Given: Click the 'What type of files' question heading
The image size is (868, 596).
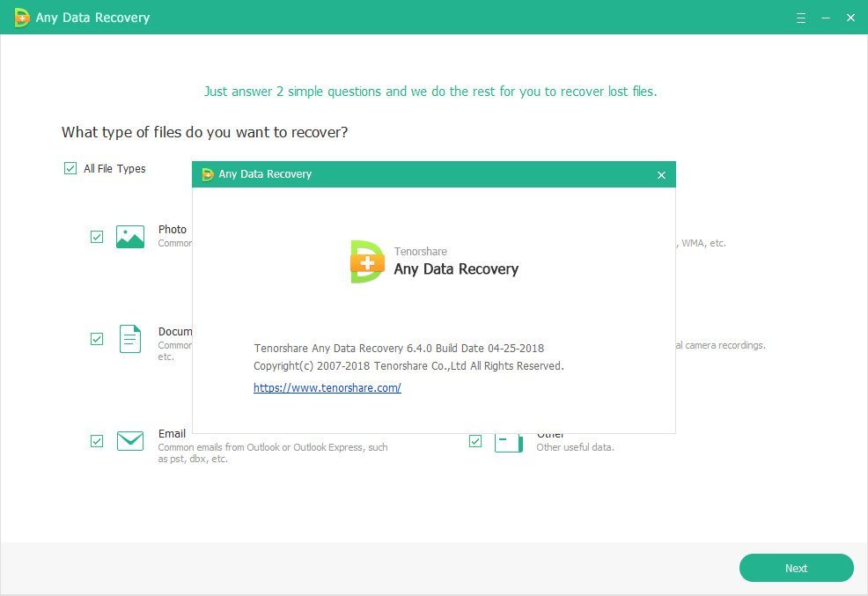Looking at the screenshot, I should 205,132.
